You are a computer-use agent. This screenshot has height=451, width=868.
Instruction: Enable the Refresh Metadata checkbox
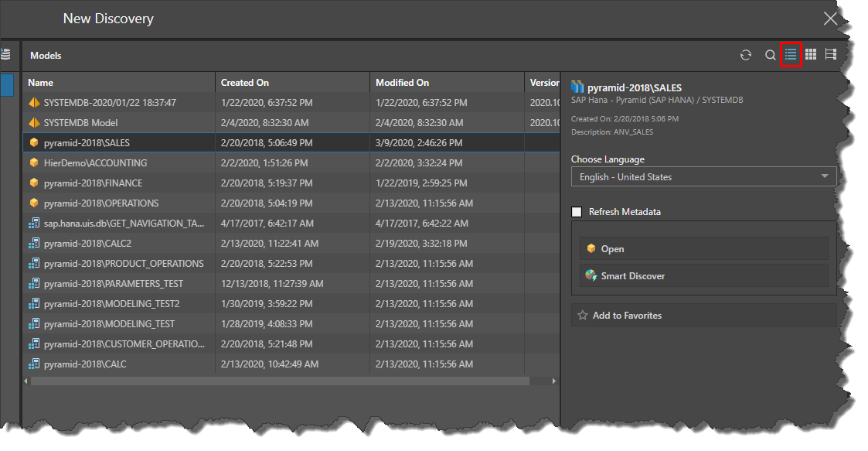coord(577,212)
